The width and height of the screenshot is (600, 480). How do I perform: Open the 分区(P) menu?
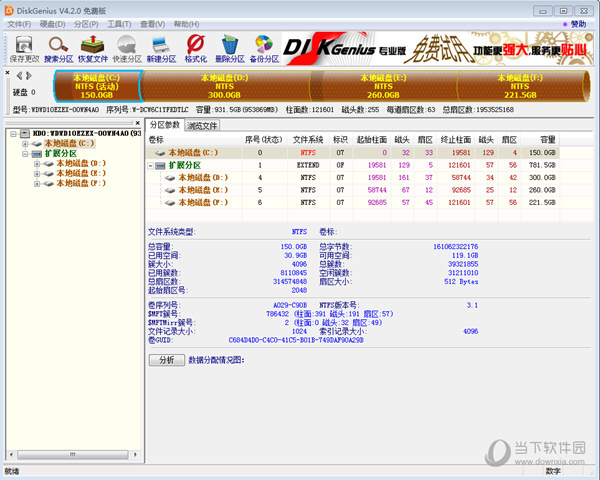[x=86, y=24]
